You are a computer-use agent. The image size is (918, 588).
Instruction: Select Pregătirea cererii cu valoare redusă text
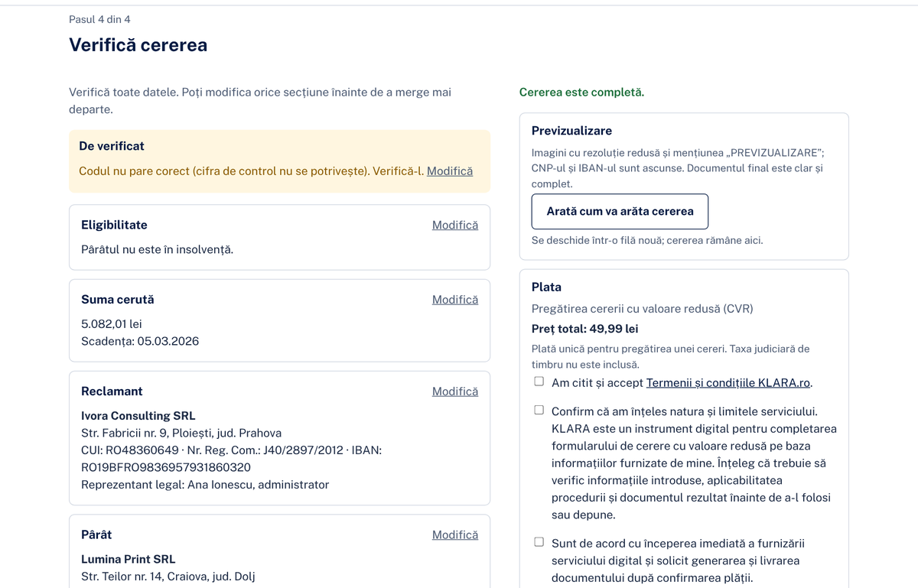(x=643, y=309)
